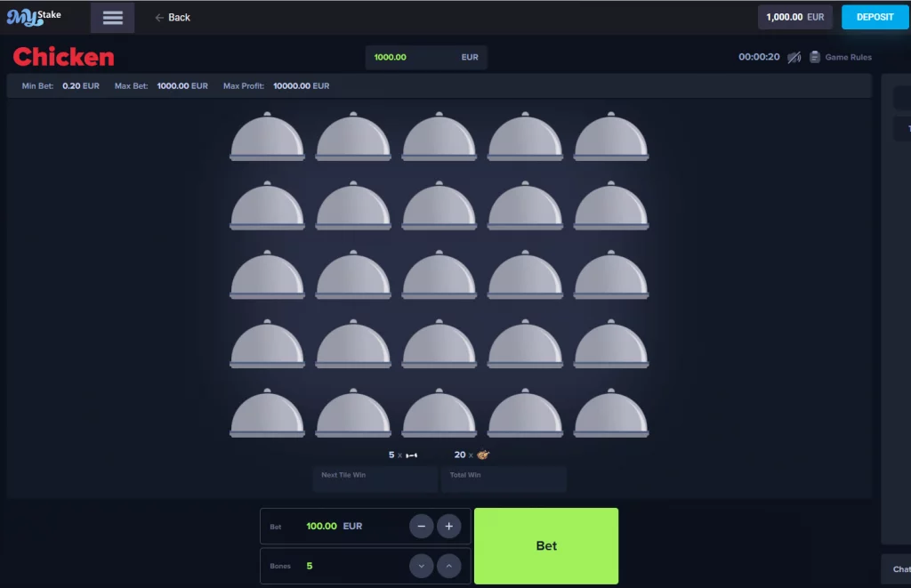Raise bones count with up chevron

tap(448, 566)
